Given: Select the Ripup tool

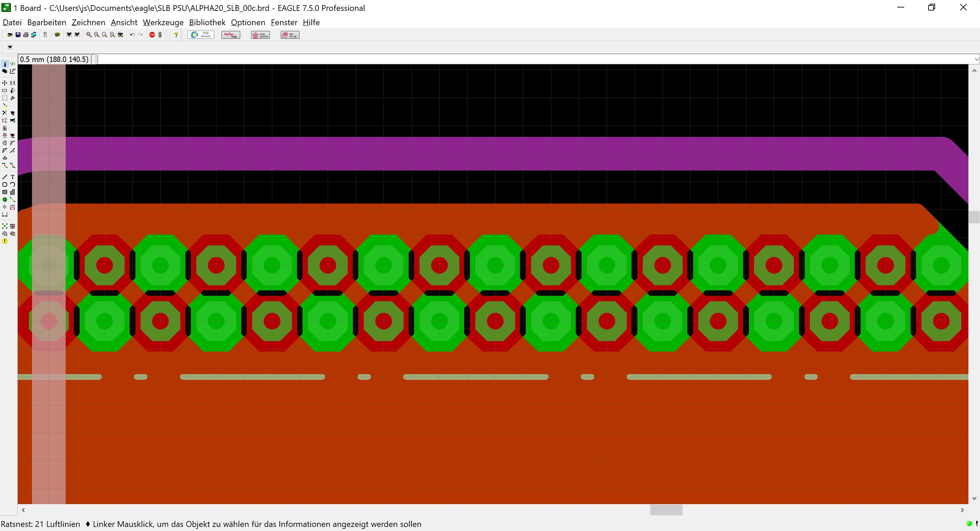Looking at the screenshot, I should click(x=13, y=165).
